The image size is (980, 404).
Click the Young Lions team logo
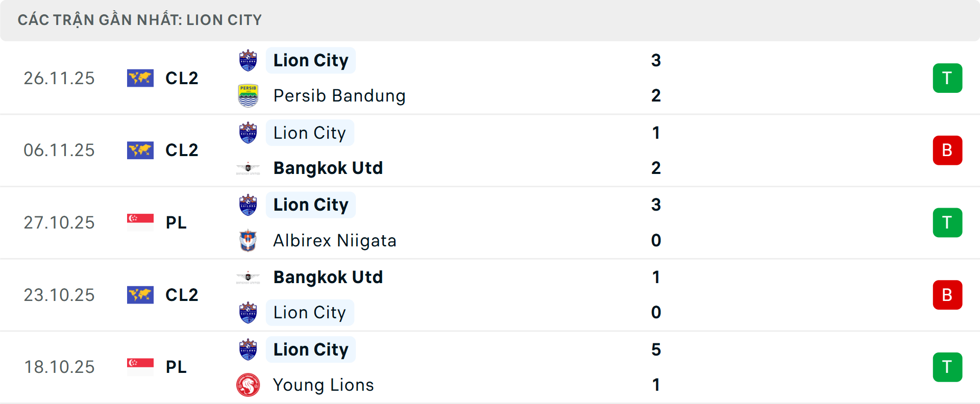click(x=249, y=385)
